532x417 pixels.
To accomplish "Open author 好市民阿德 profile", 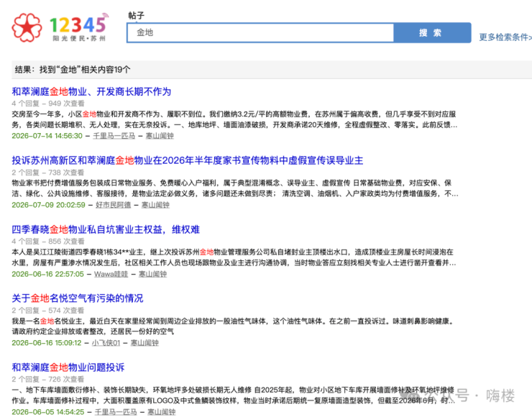I will pyautogui.click(x=113, y=205).
